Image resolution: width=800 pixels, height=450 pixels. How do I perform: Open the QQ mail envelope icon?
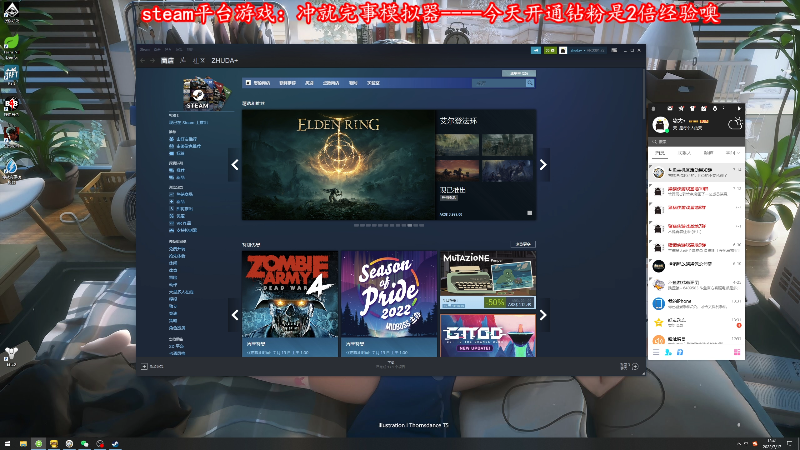(670, 109)
